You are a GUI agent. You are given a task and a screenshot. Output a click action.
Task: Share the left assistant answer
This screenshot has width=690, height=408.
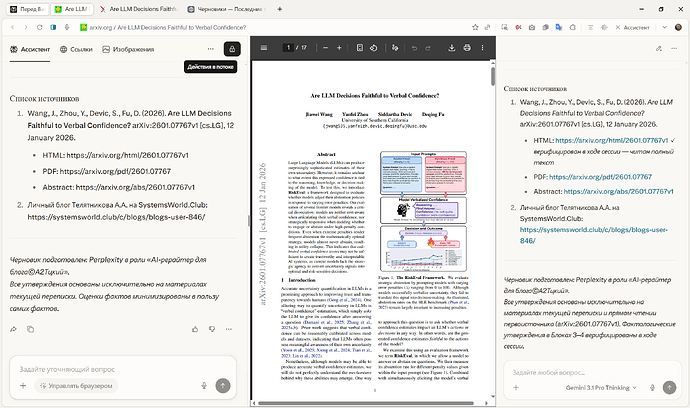[13, 329]
